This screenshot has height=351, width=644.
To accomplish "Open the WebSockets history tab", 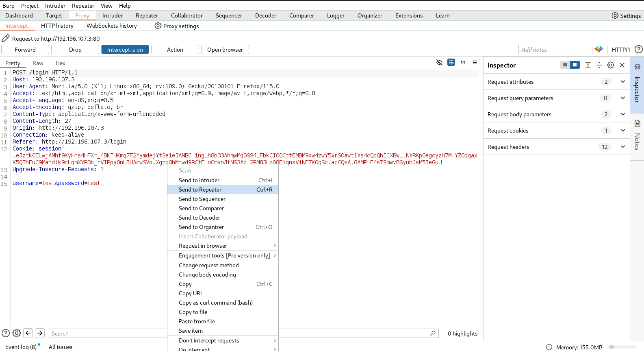I will pos(112,26).
